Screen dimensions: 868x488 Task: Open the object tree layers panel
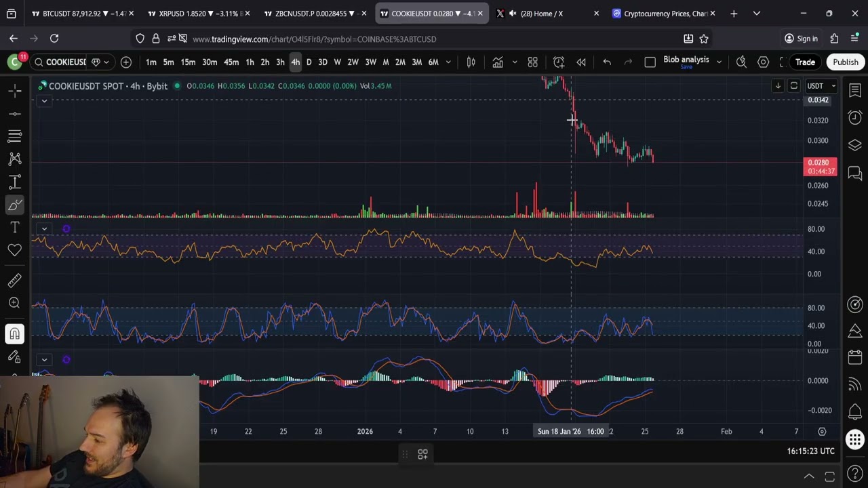(x=854, y=146)
